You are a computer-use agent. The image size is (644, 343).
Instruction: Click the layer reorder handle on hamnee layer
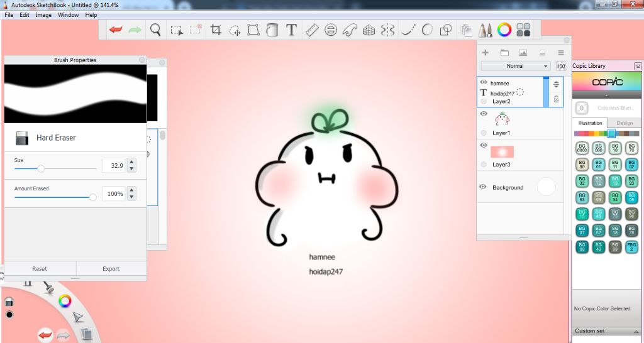(x=556, y=85)
